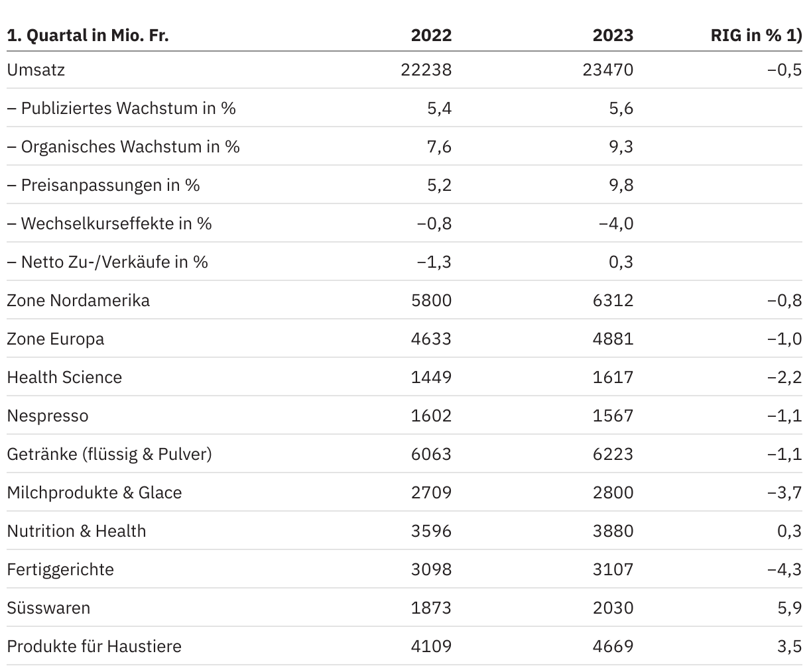The image size is (809, 672).
Task: Select the Getränke (flüssig & Pulver) label
Action: [x=109, y=454]
